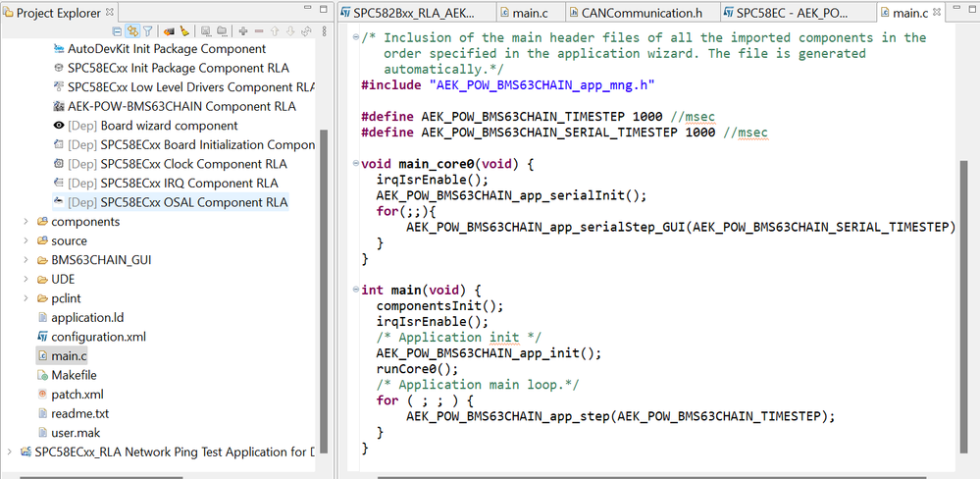Select SPC58ECxx Board Initialization Component
This screenshot has width=980, height=479.
pos(183,145)
